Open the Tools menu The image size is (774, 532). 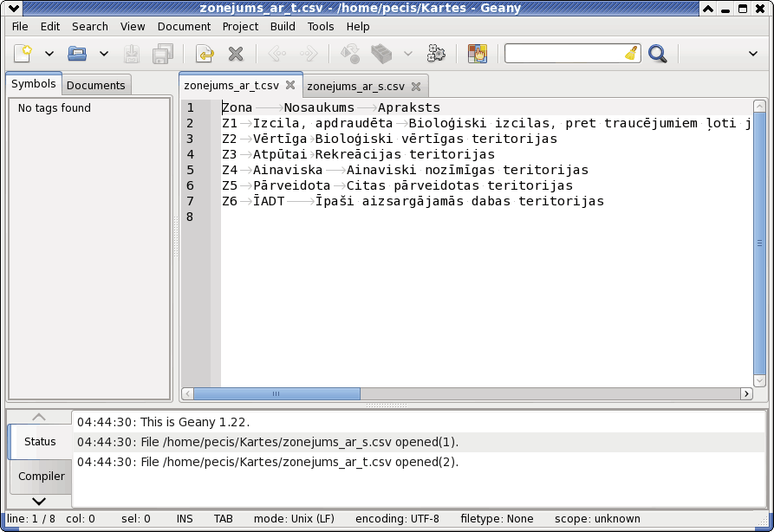[x=321, y=27]
